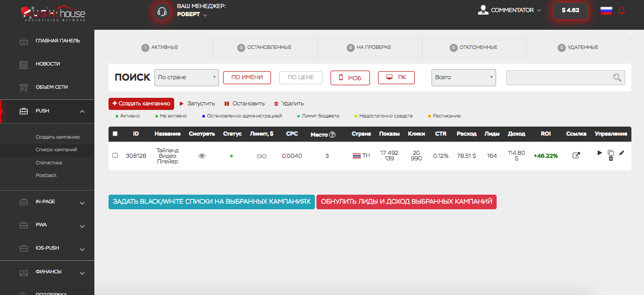Click the notification bell icon
Viewport: 644px width, 295px height.
[x=621, y=11]
